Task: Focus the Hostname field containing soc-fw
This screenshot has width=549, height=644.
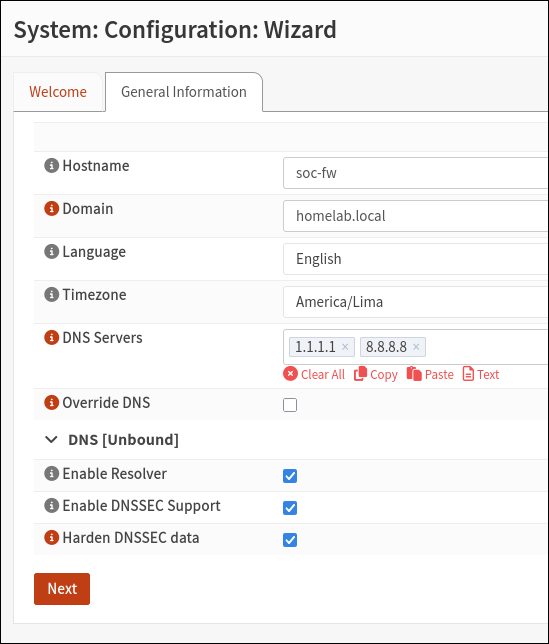Action: [416, 173]
